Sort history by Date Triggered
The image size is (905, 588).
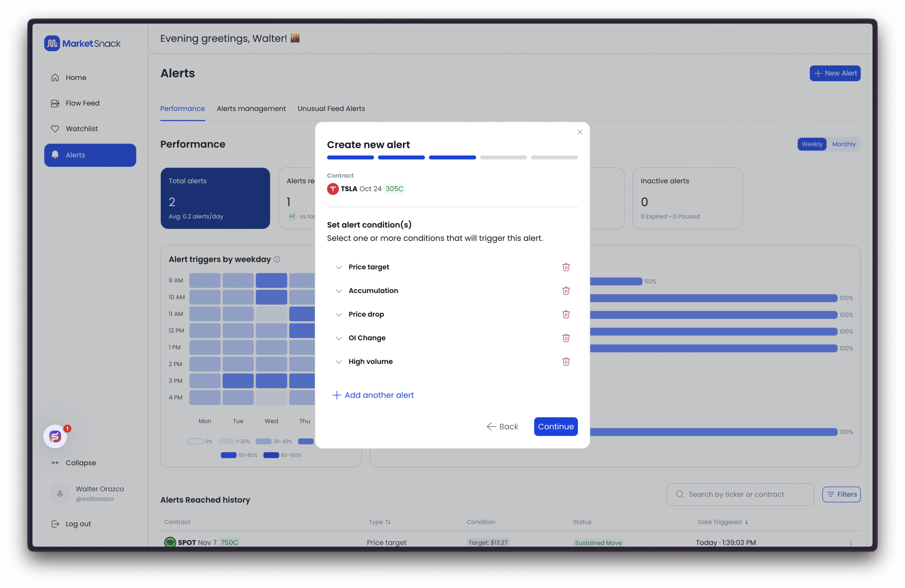coord(723,522)
